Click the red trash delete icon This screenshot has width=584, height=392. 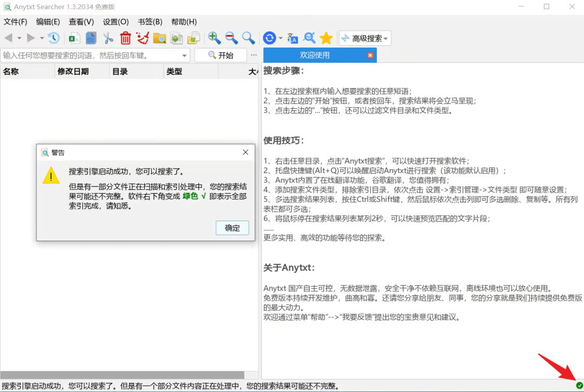[x=125, y=38]
